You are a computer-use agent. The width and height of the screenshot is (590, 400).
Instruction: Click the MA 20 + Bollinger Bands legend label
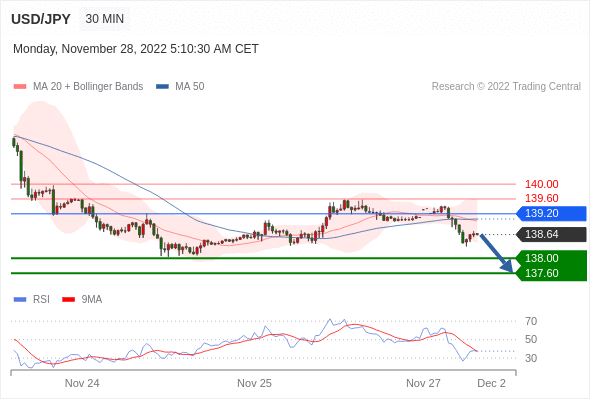[88, 87]
